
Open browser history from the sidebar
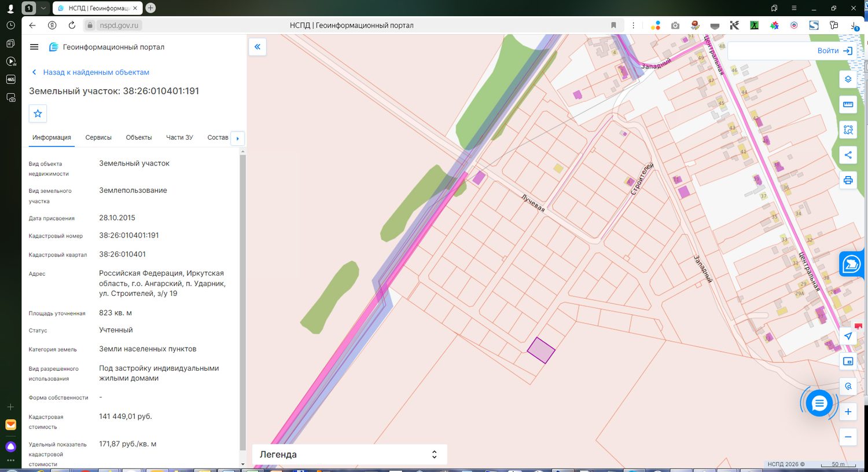(10, 25)
